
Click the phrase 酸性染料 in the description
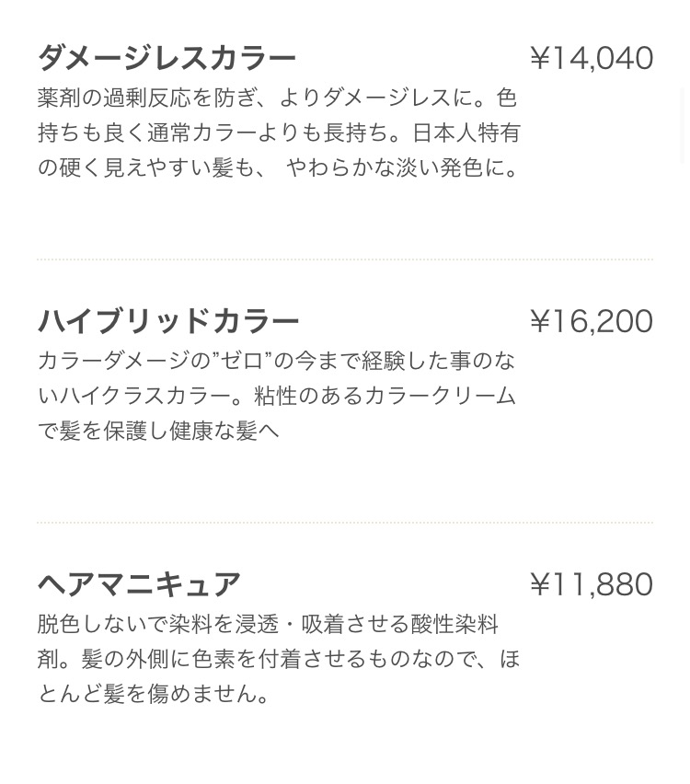(454, 624)
